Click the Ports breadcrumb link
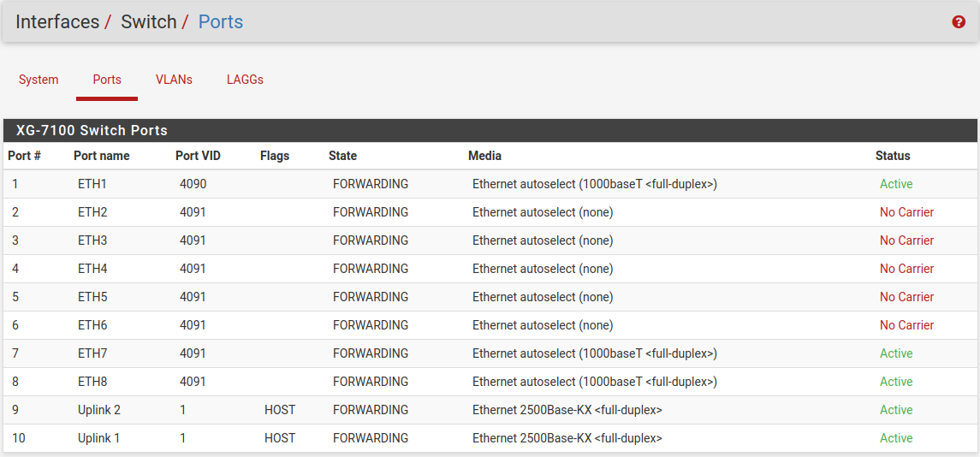The image size is (980, 457). (x=221, y=22)
